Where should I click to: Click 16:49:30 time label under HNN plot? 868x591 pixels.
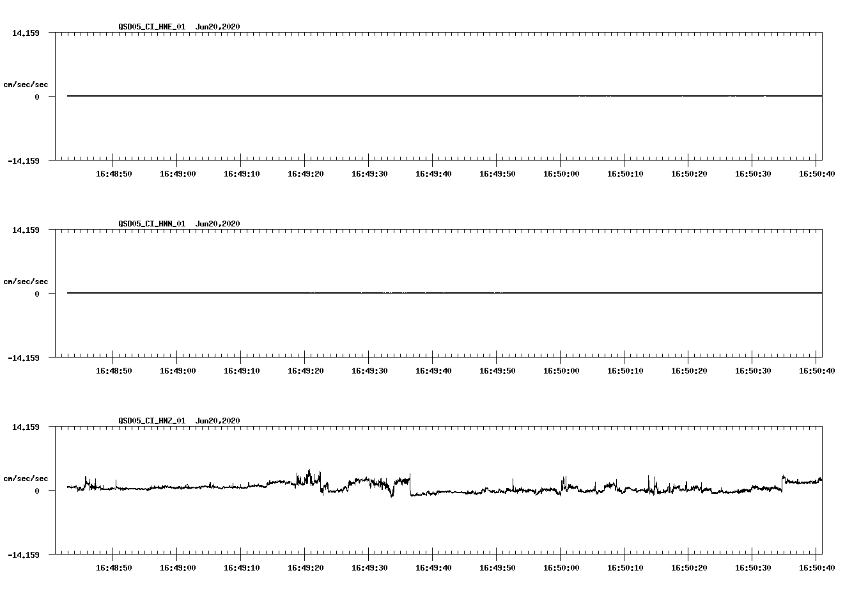point(369,371)
